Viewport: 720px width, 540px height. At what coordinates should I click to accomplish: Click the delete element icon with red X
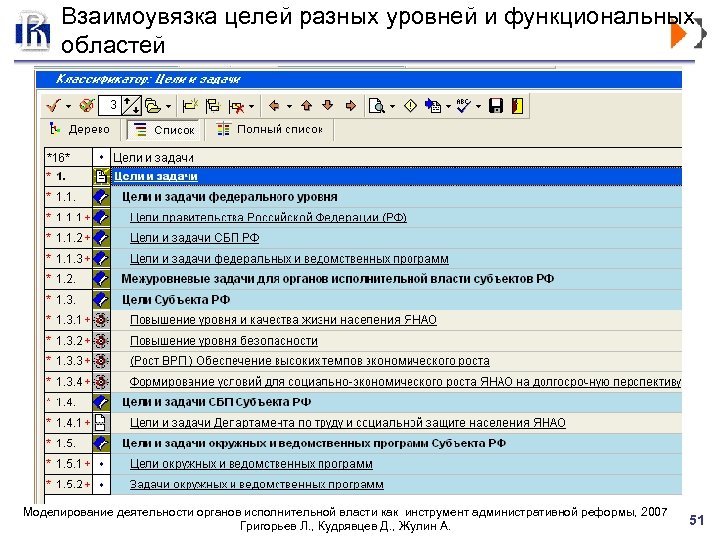236,107
